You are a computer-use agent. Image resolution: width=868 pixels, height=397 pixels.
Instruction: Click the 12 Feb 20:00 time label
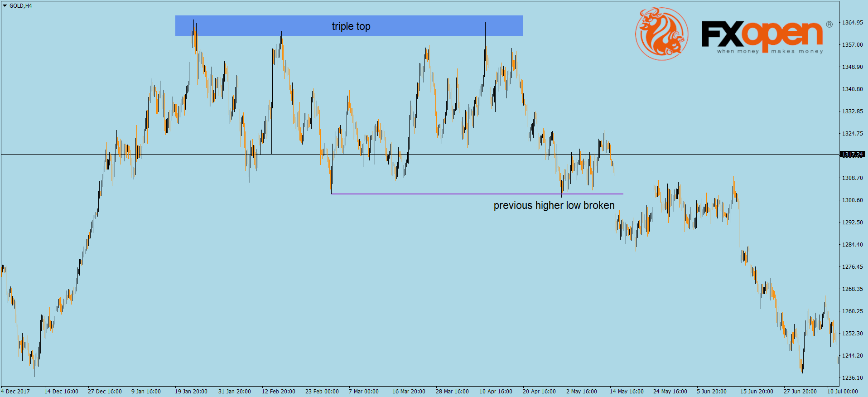click(278, 392)
